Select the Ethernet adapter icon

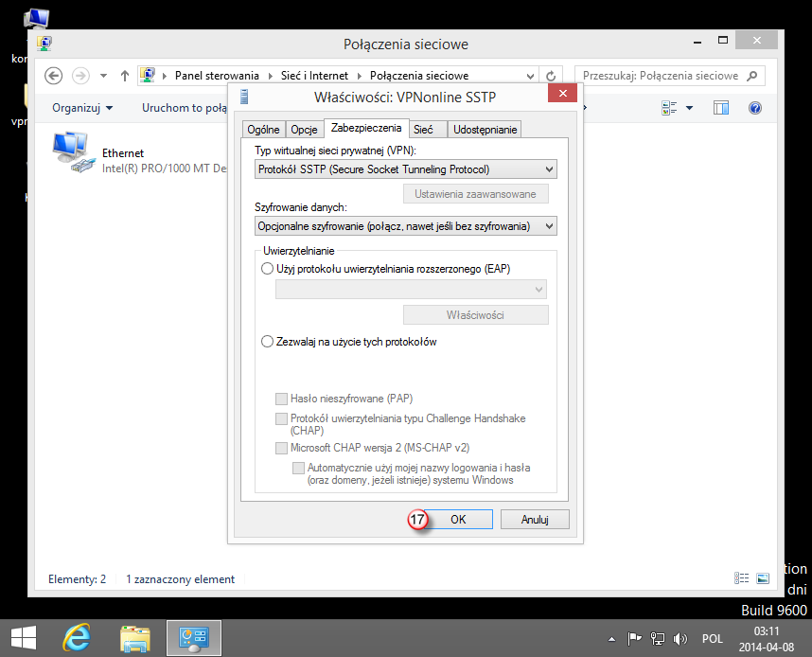73,151
